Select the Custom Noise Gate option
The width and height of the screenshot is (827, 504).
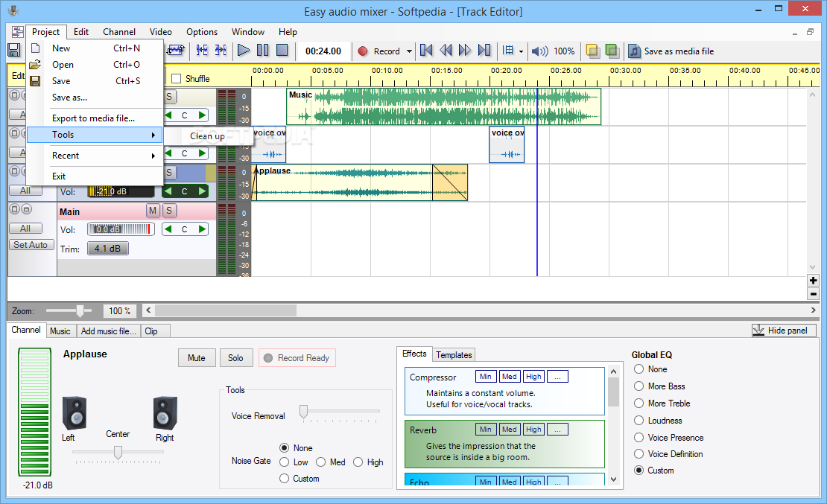pos(285,478)
